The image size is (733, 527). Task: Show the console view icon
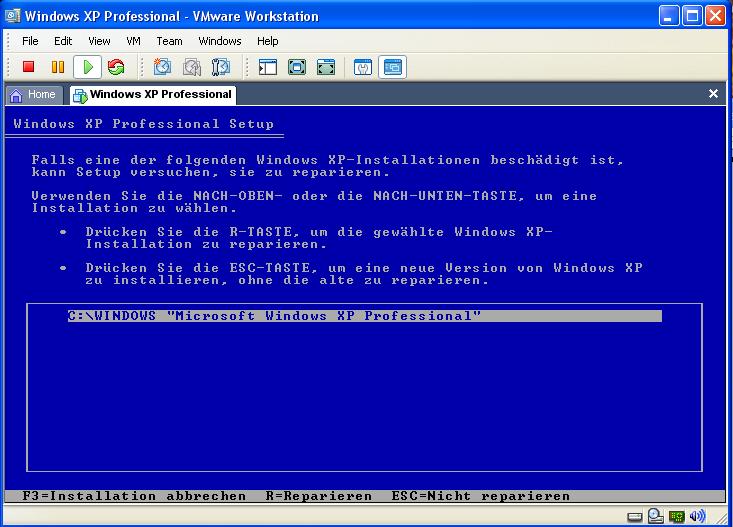click(392, 67)
